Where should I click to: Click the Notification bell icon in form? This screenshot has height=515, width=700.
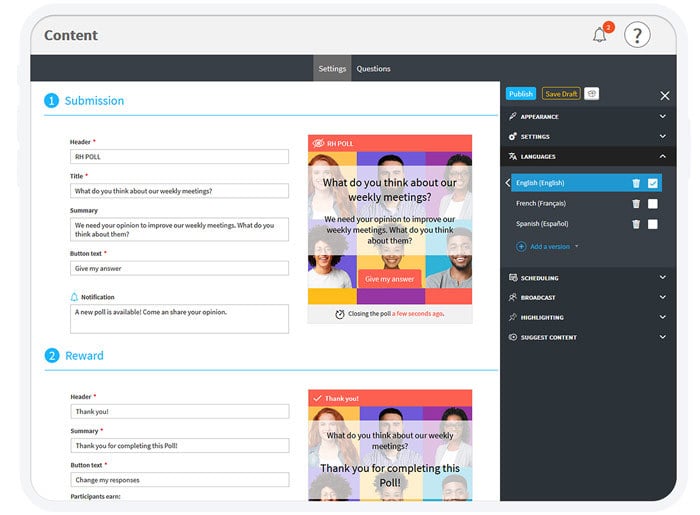74,297
